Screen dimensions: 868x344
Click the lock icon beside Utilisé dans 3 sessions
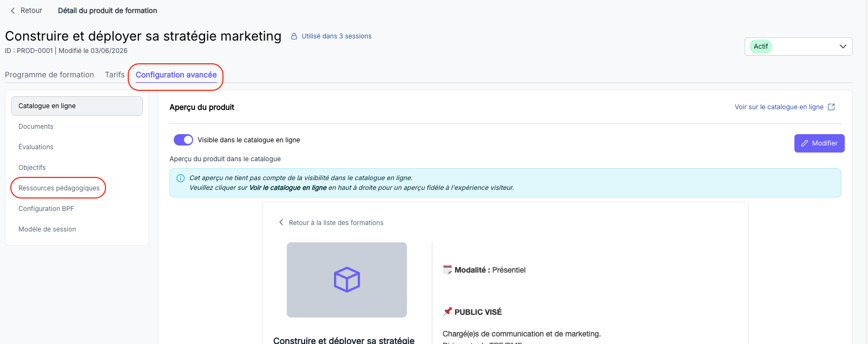294,36
